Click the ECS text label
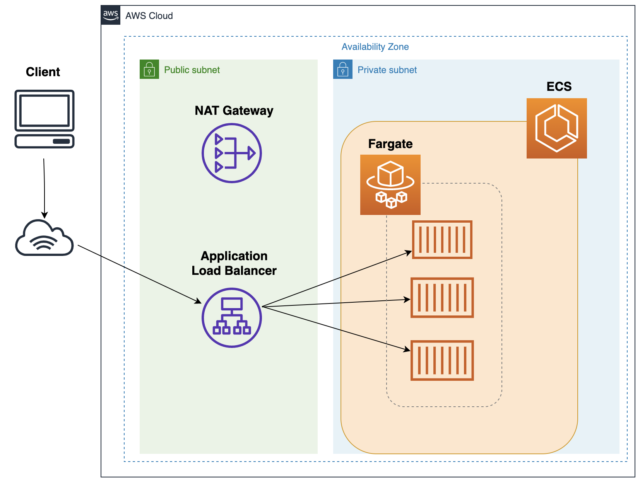640x484 pixels. [x=559, y=87]
